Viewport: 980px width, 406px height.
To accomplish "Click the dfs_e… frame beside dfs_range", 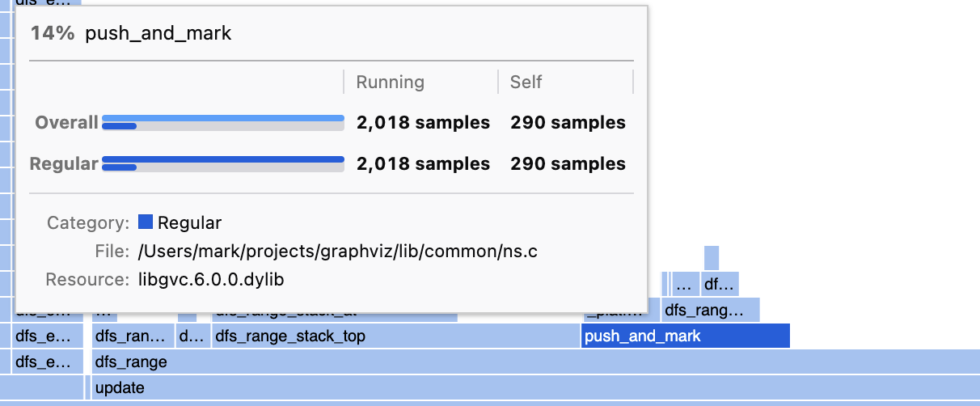I will click(48, 362).
